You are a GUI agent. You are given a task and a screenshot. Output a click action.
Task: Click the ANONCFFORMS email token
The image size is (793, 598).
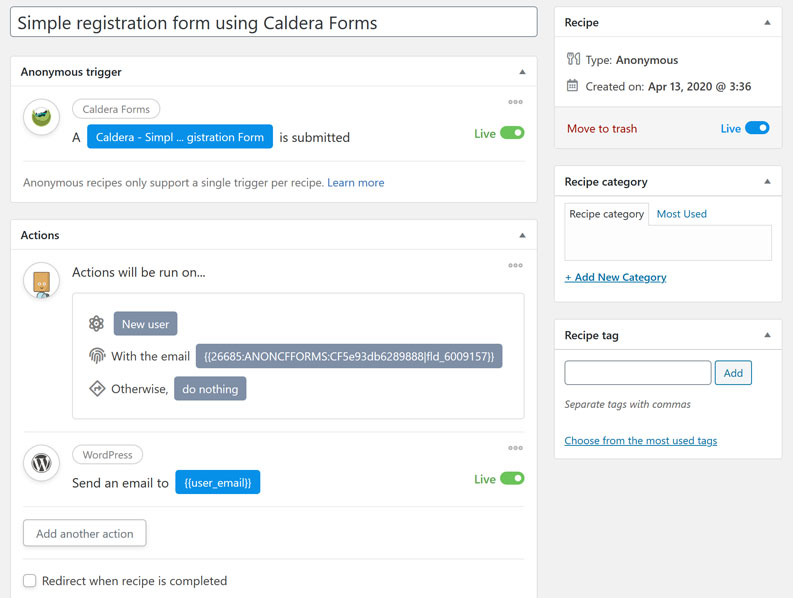pyautogui.click(x=349, y=356)
